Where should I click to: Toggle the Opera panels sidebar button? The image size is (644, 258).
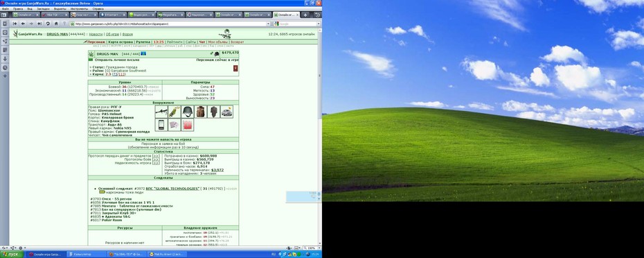pos(5,15)
